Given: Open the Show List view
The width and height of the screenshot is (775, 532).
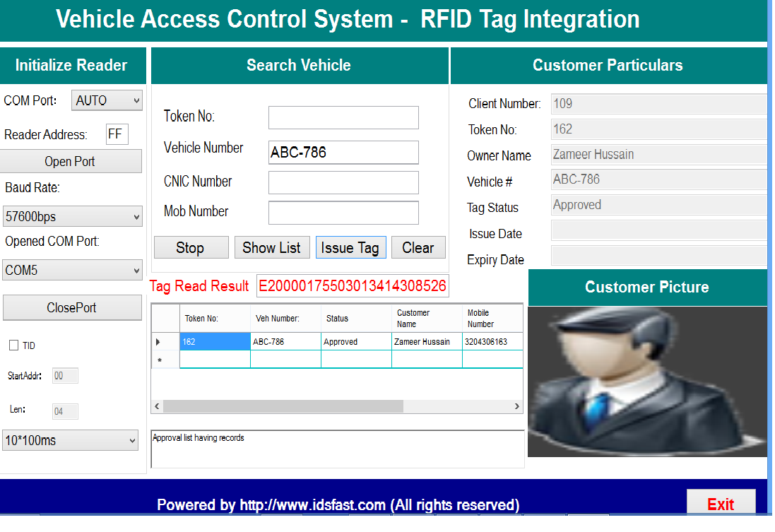Looking at the screenshot, I should (x=272, y=247).
